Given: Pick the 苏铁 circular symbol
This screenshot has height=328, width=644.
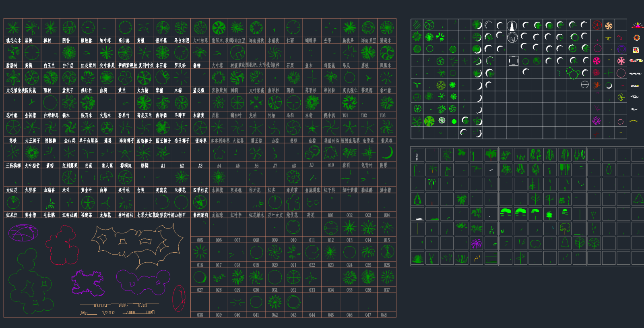Looking at the screenshot, I should click(x=13, y=128).
